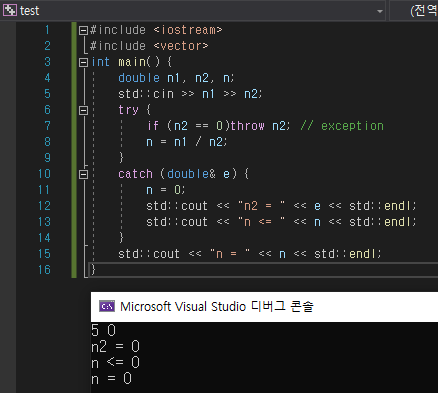Click line number 1 in the gutter
The image size is (438, 393).
tap(47, 30)
